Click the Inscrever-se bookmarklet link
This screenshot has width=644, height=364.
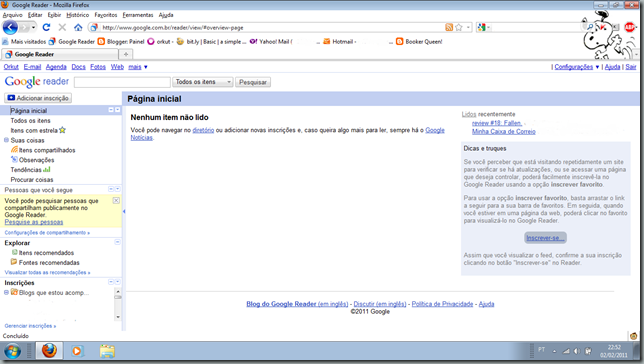pos(545,238)
